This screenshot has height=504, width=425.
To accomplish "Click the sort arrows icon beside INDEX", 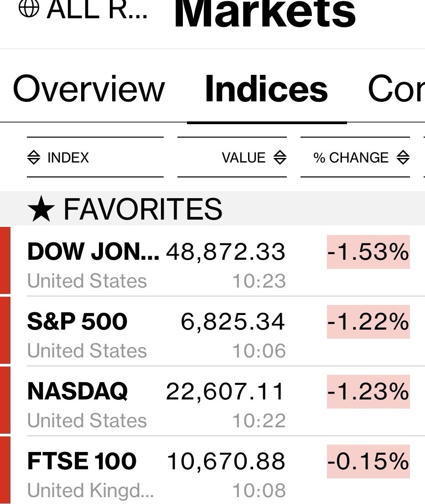I will [x=34, y=158].
